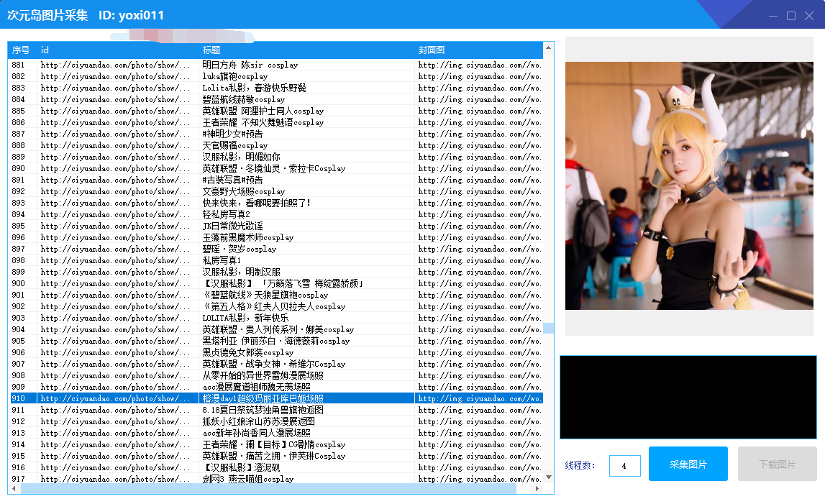This screenshot has height=504, width=825.
Task: Select row titled 【汉服私影】澄泥砚
Action: [275, 468]
